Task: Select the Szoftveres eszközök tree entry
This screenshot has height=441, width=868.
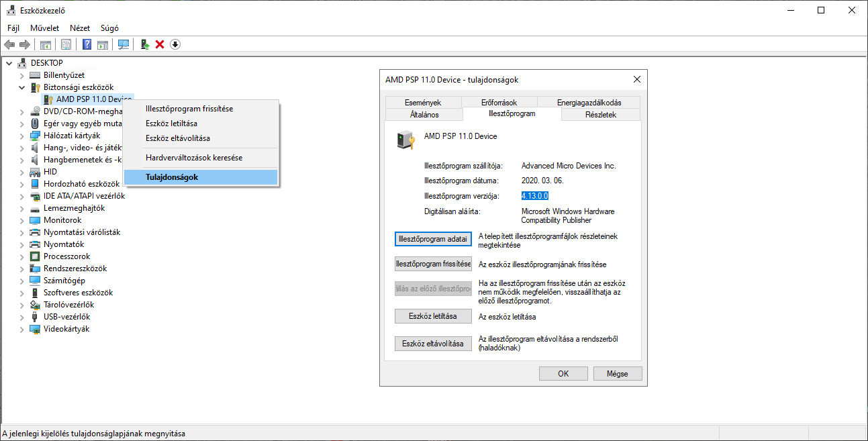Action: tap(78, 293)
